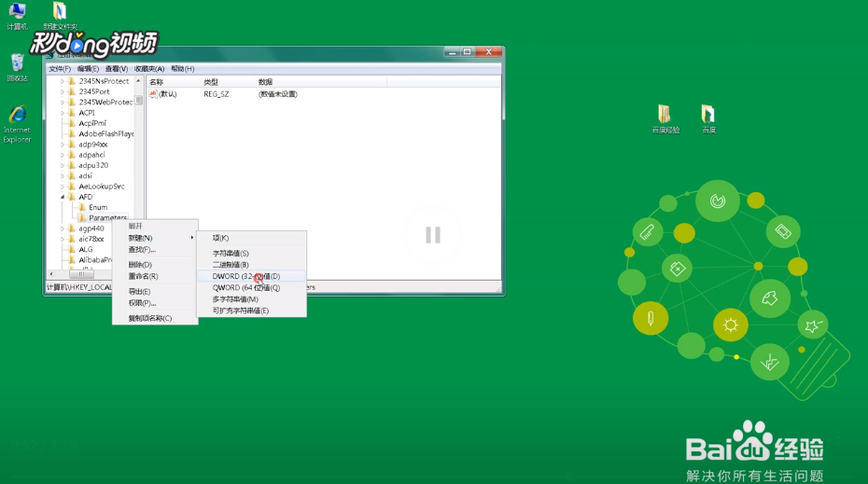868x484 pixels.
Task: Select the ALG tree item
Action: [86, 250]
